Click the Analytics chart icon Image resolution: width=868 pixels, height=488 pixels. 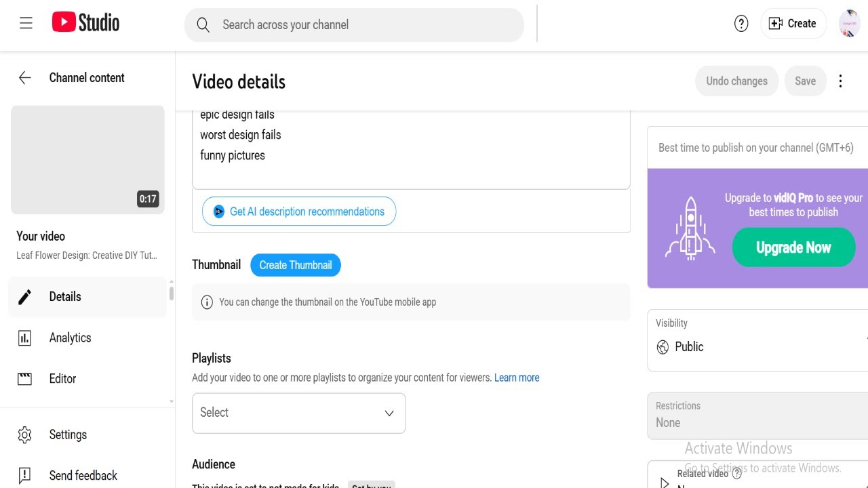(x=25, y=338)
